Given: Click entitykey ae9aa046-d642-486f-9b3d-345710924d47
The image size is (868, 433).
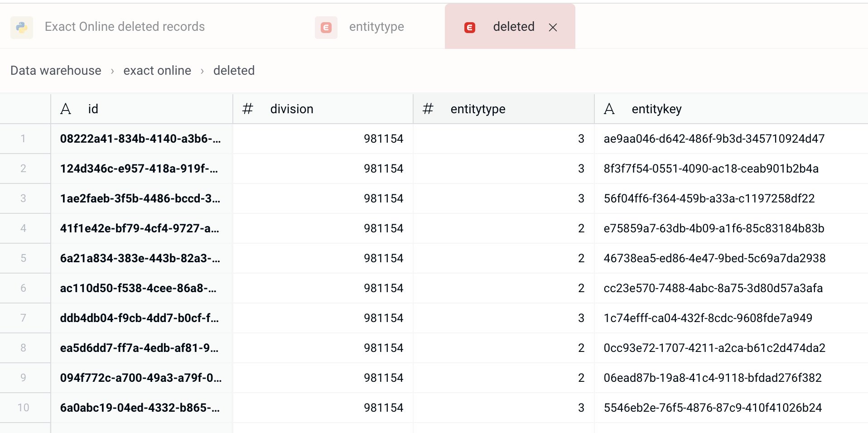Looking at the screenshot, I should (714, 139).
